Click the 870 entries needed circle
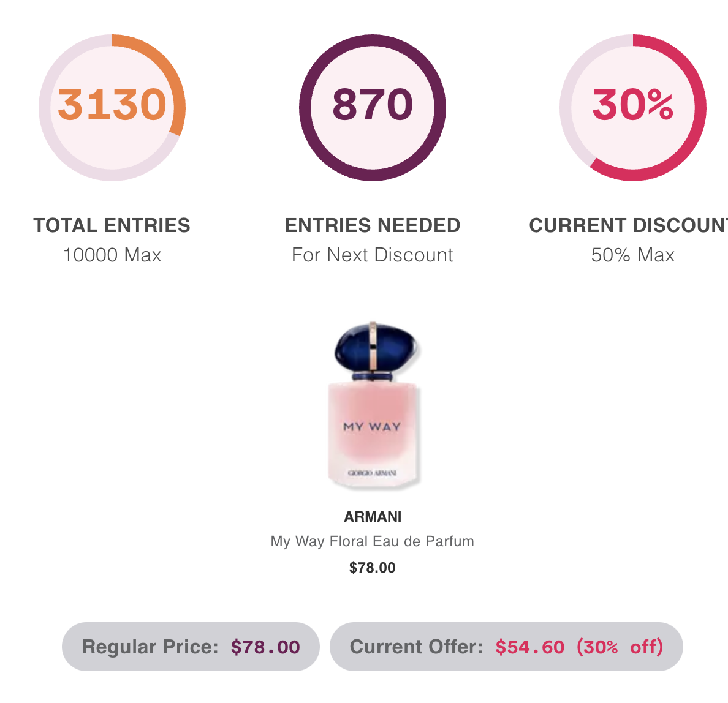This screenshot has height=703, width=728. click(x=373, y=108)
